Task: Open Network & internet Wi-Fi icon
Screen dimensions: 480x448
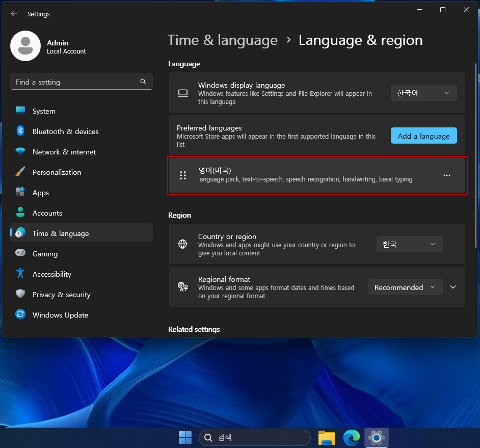Action: coord(20,151)
